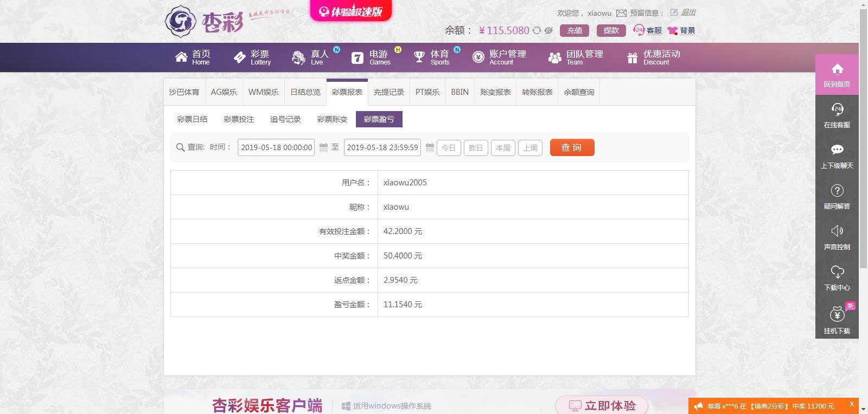Screen dimensions: 868x414
Task: Open the 账户管理 Account nav item
Action: [499, 57]
